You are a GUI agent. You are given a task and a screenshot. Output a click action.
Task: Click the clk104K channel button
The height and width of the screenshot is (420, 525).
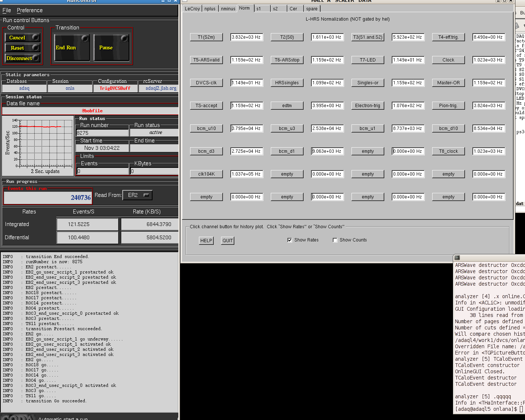206,174
